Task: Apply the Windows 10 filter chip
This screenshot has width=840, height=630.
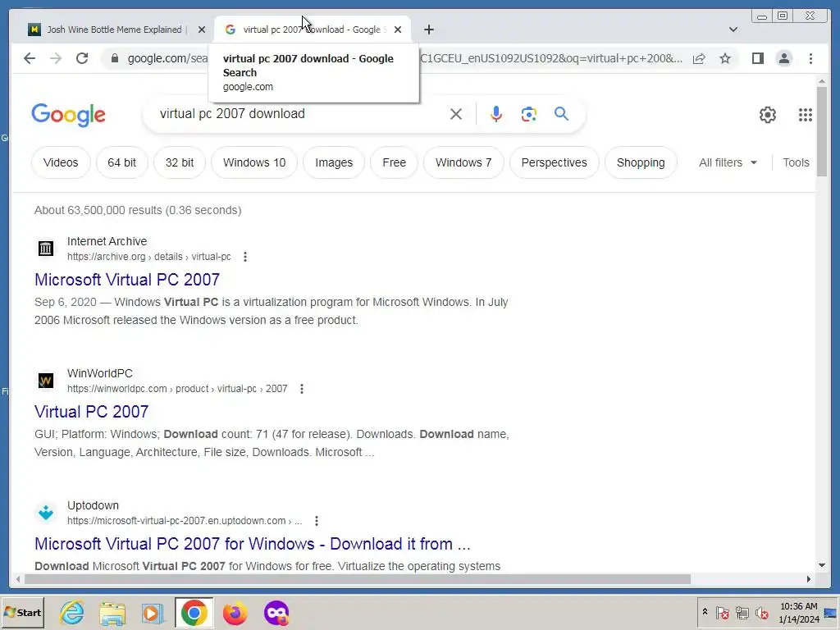Action: click(x=254, y=162)
